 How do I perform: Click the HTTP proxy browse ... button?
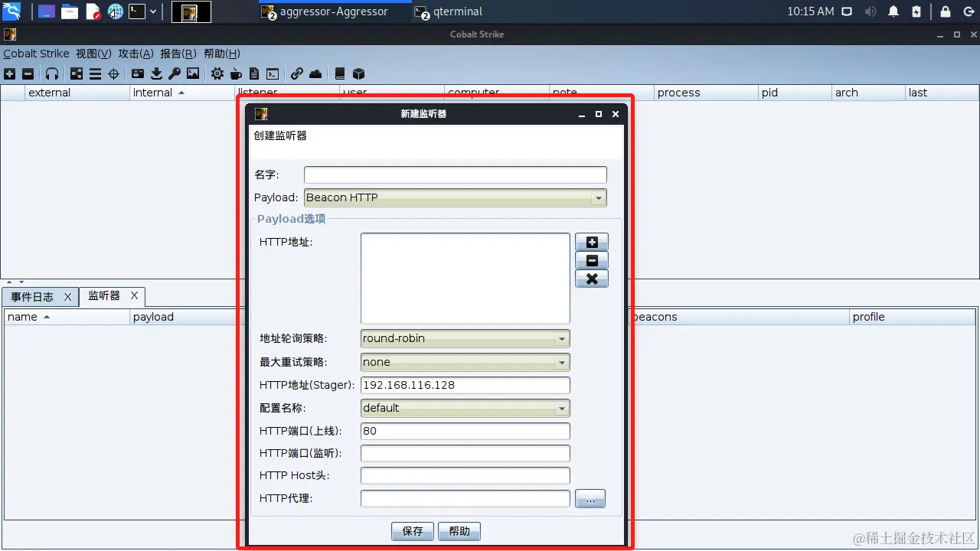pyautogui.click(x=590, y=499)
